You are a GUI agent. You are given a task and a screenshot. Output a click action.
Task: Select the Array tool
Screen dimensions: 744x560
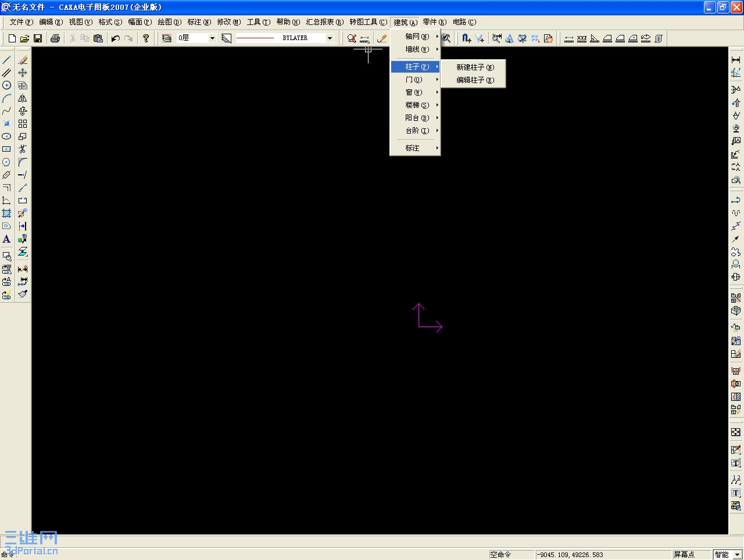coord(23,124)
